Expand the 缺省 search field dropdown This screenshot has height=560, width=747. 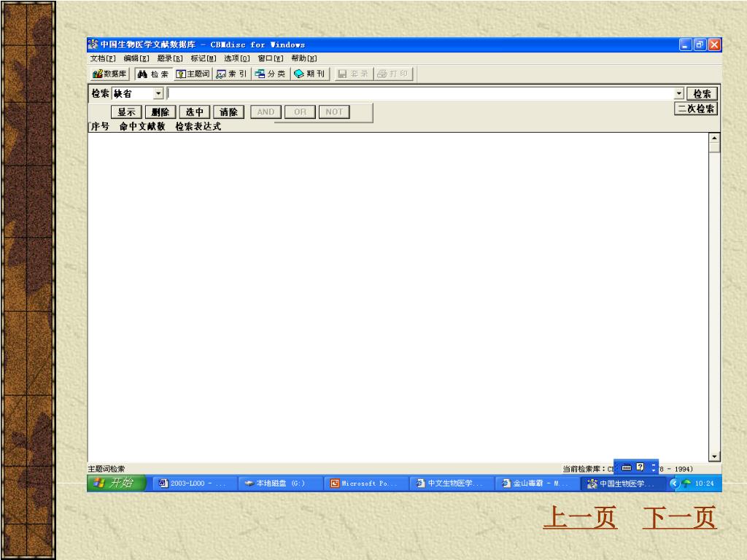pyautogui.click(x=158, y=93)
